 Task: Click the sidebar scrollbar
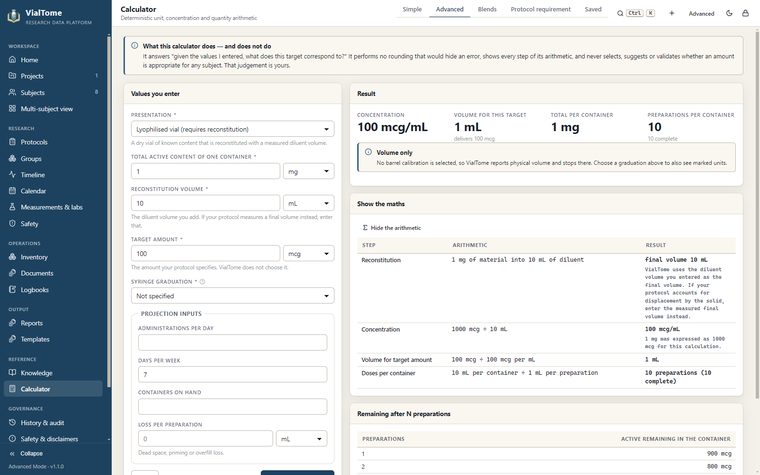pos(109,211)
